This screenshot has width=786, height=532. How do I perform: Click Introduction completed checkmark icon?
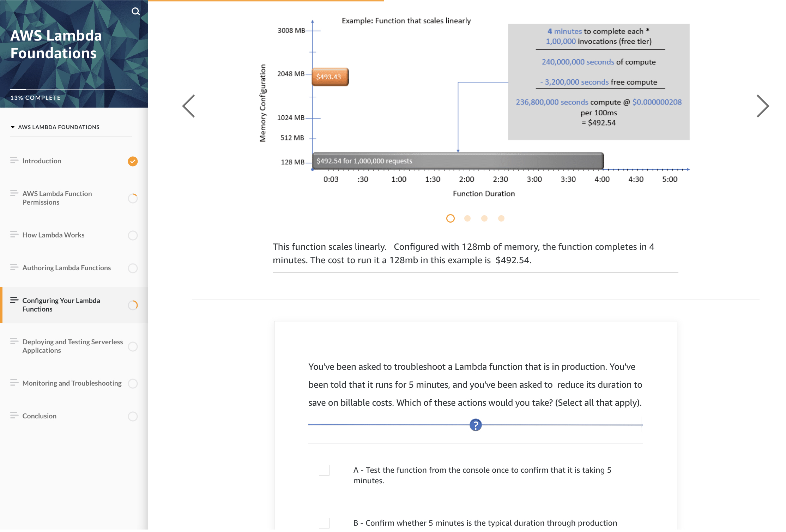tap(133, 161)
